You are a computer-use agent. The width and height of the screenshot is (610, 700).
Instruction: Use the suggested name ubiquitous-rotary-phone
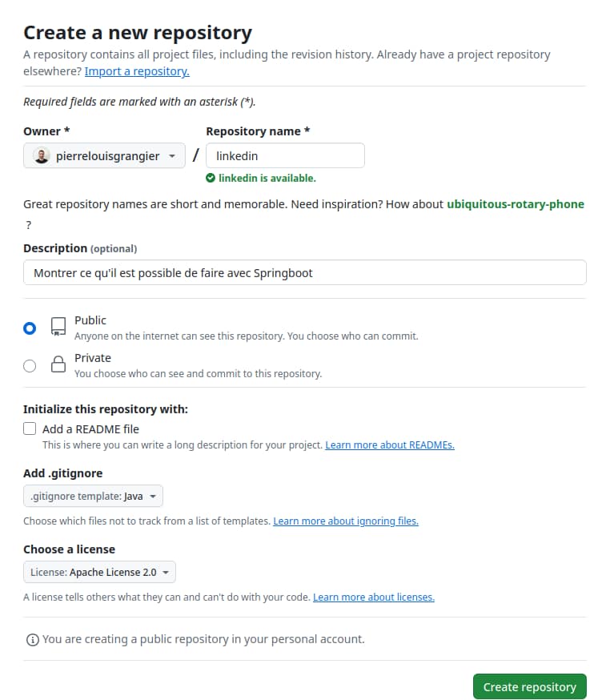click(515, 204)
